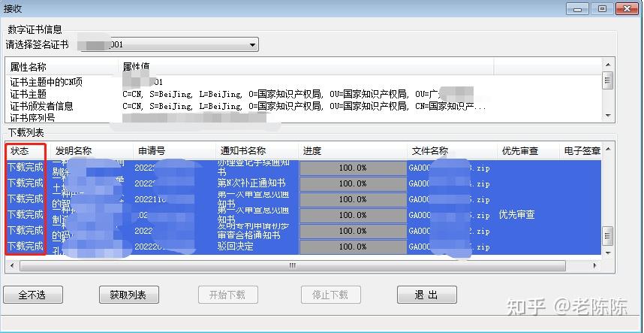Viewport: 644px width, 333px height.
Task: Click the 100.0% progress bar of 驳回决定
Action: pyautogui.click(x=353, y=247)
